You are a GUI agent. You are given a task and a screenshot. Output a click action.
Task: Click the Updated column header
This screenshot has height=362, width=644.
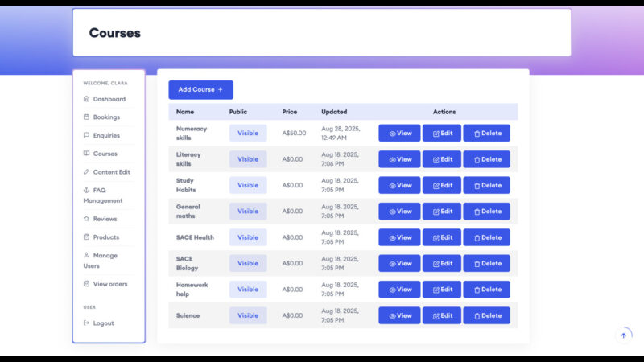[334, 112]
